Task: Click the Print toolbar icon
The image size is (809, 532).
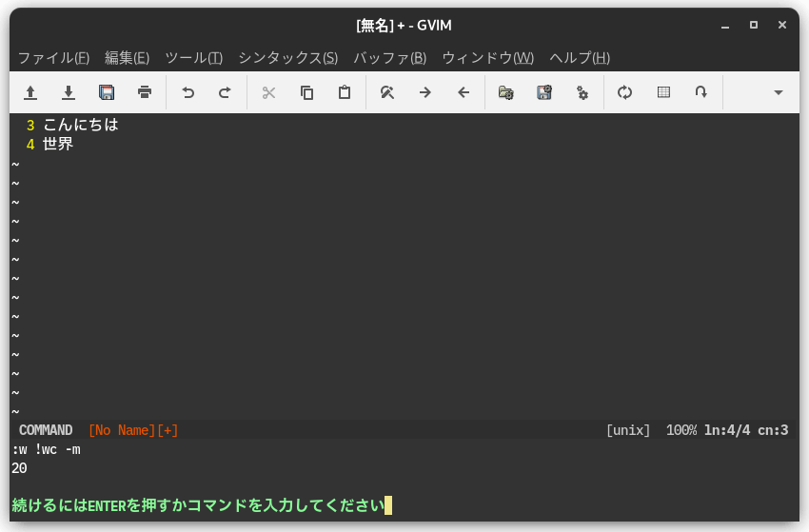Action: click(x=145, y=92)
